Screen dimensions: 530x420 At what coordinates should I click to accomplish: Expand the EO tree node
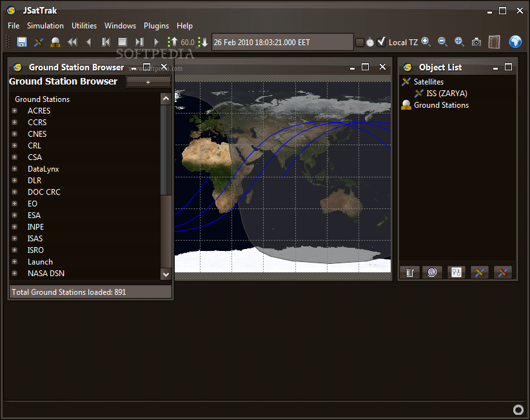click(x=15, y=204)
